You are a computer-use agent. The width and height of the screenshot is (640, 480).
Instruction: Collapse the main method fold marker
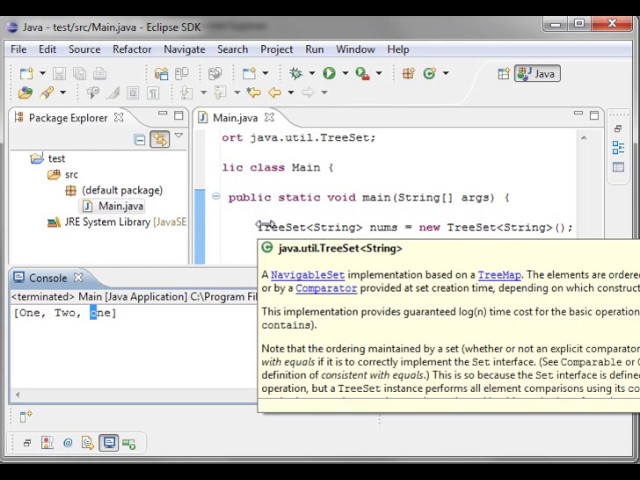216,197
